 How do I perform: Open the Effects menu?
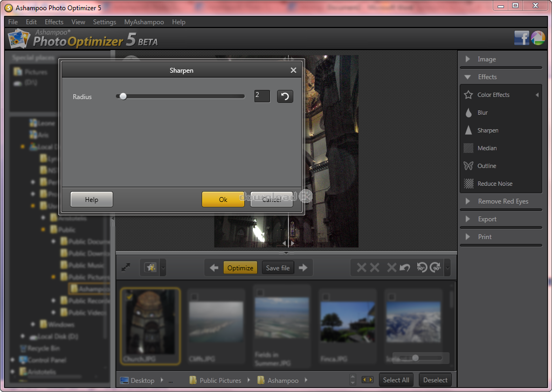pos(54,22)
